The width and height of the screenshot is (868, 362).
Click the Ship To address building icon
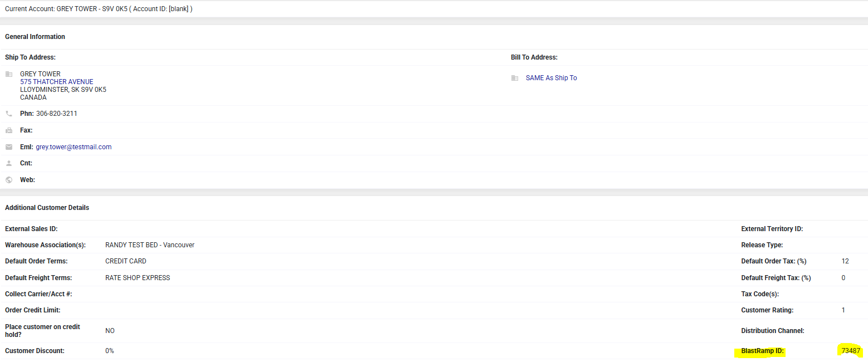[x=9, y=74]
